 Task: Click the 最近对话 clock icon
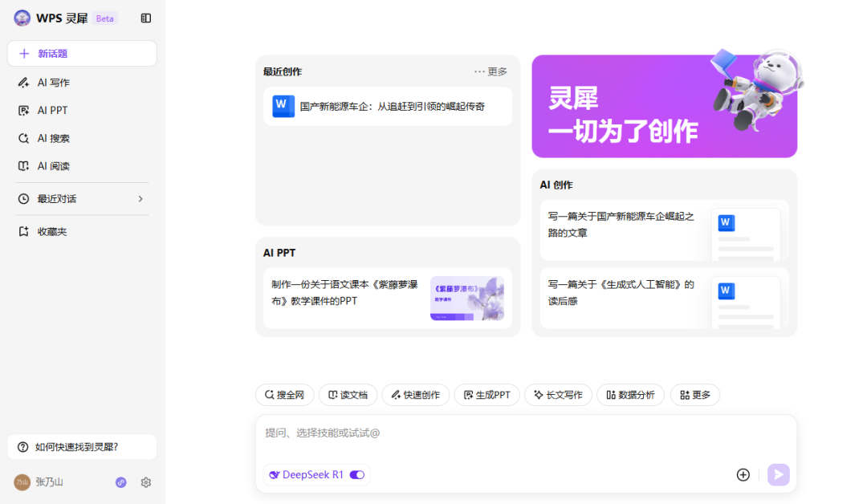pyautogui.click(x=23, y=199)
